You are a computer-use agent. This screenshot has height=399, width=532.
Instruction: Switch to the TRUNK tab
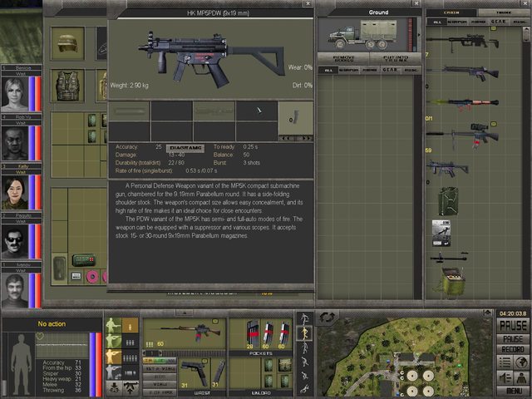504,12
